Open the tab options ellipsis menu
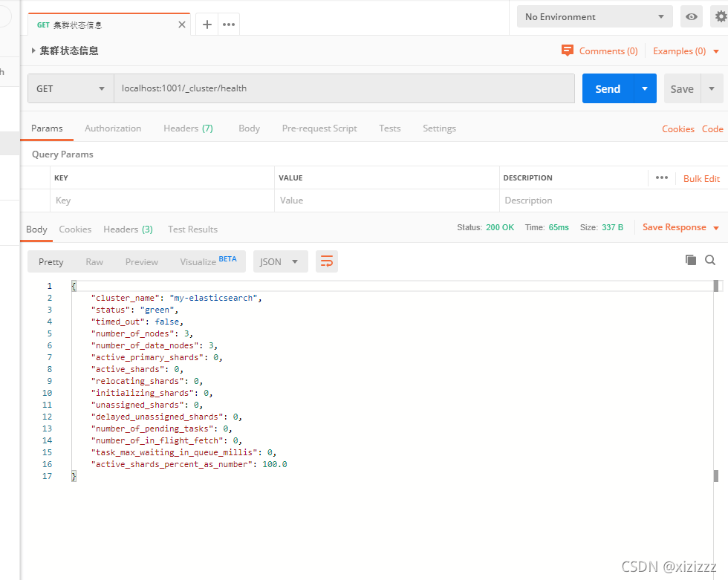The width and height of the screenshot is (728, 580). (x=229, y=25)
